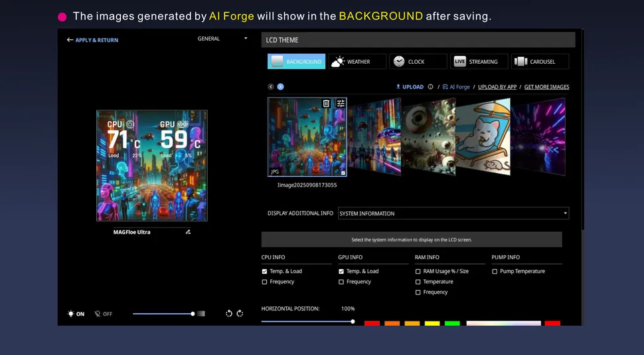Open the GENERAL dropdown menu
This screenshot has width=644, height=355.
coord(222,39)
